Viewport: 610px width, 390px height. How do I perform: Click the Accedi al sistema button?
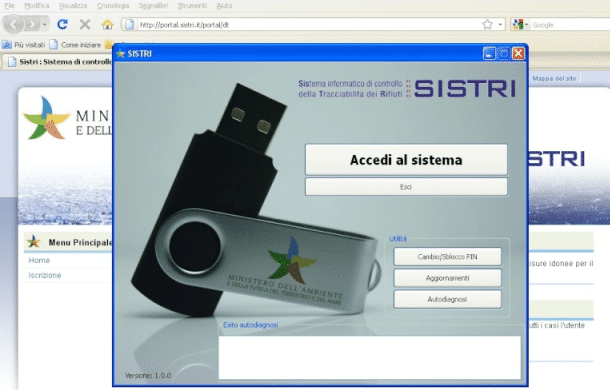pyautogui.click(x=406, y=160)
